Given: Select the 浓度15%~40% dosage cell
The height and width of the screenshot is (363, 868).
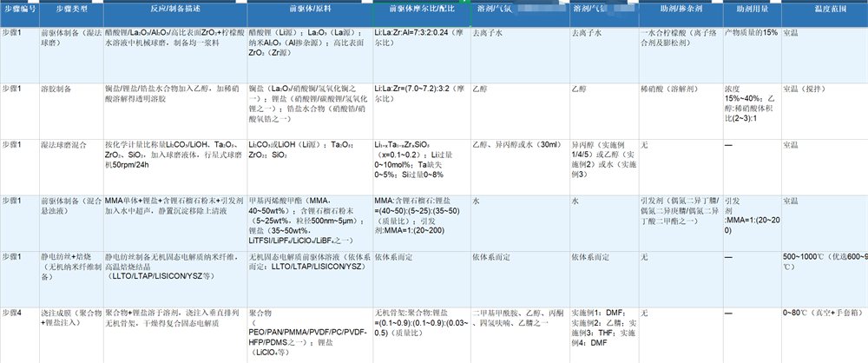Looking at the screenshot, I should [752, 111].
